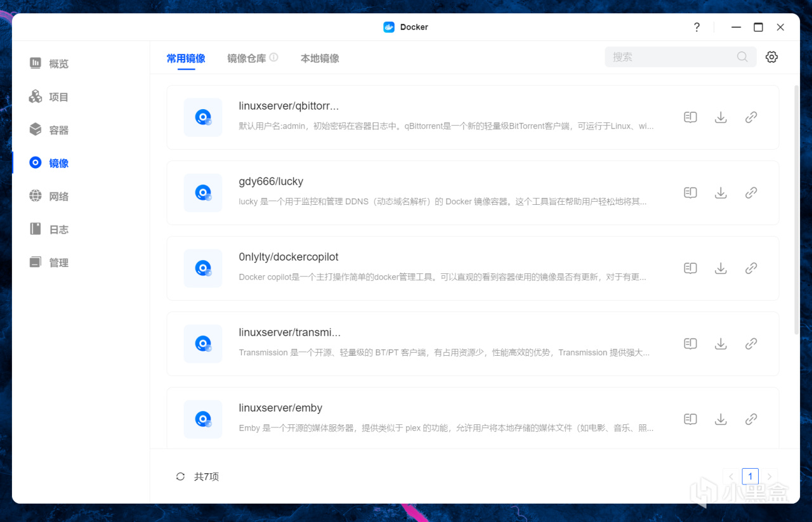This screenshot has width=812, height=522.
Task: Go to the previous page
Action: pyautogui.click(x=731, y=477)
